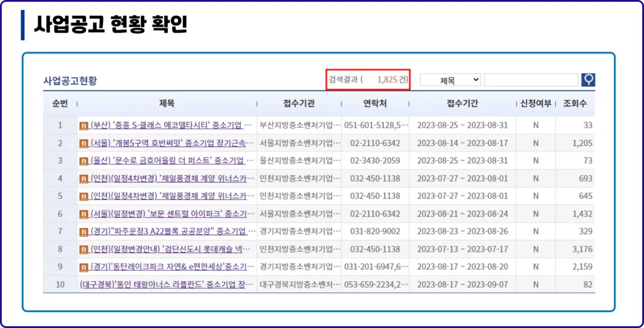The width and height of the screenshot is (644, 328).
Task: Click period 2023-07-13 ~ 2023-07-17
Action: pos(462,249)
